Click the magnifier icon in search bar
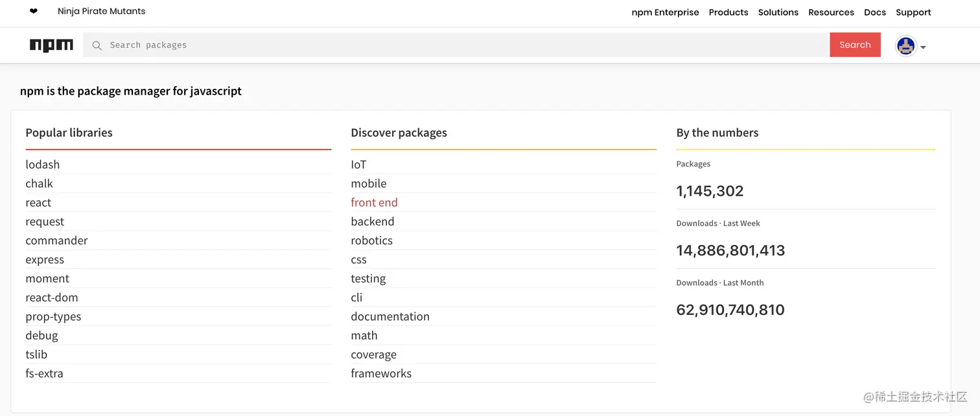The image size is (980, 416). pos(97,45)
